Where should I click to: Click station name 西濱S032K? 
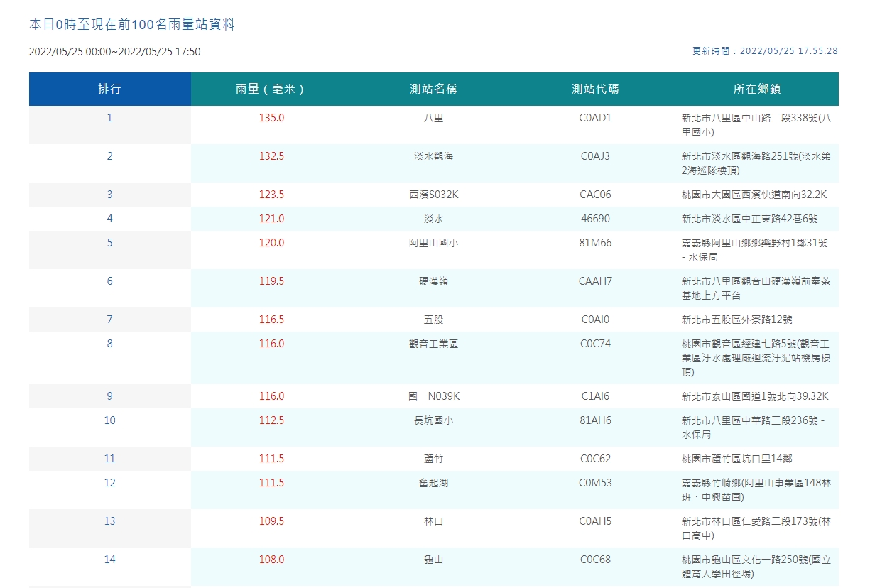pyautogui.click(x=433, y=195)
